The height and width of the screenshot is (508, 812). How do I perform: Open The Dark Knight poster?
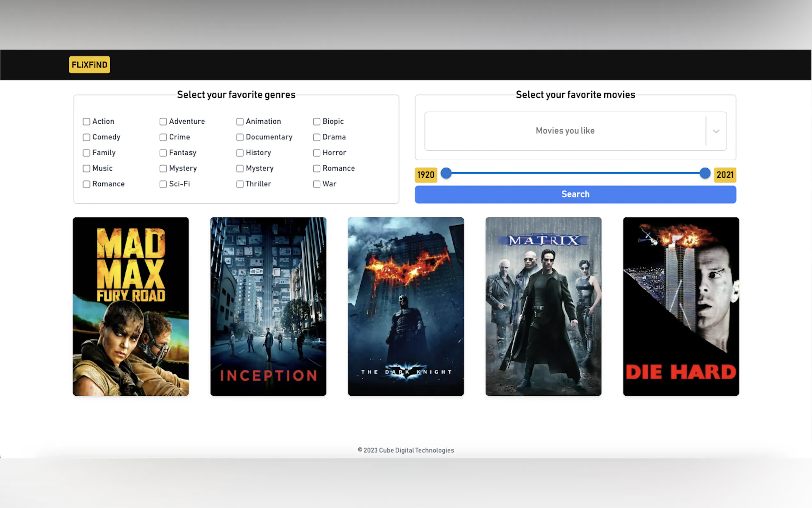[x=405, y=306]
